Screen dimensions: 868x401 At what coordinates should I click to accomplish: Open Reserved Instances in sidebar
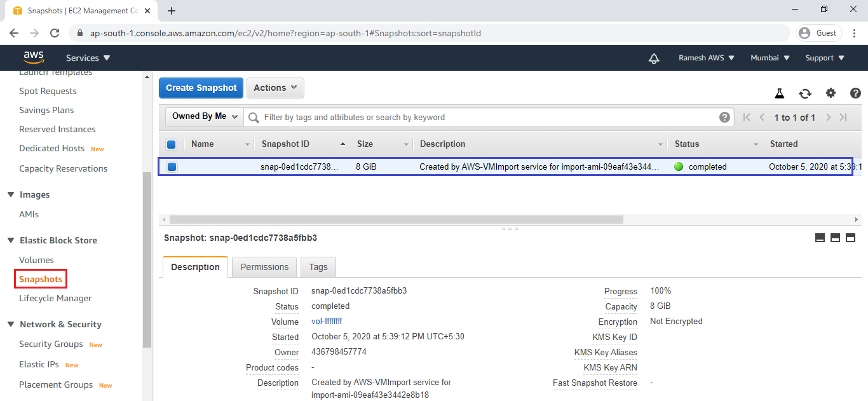tap(57, 129)
